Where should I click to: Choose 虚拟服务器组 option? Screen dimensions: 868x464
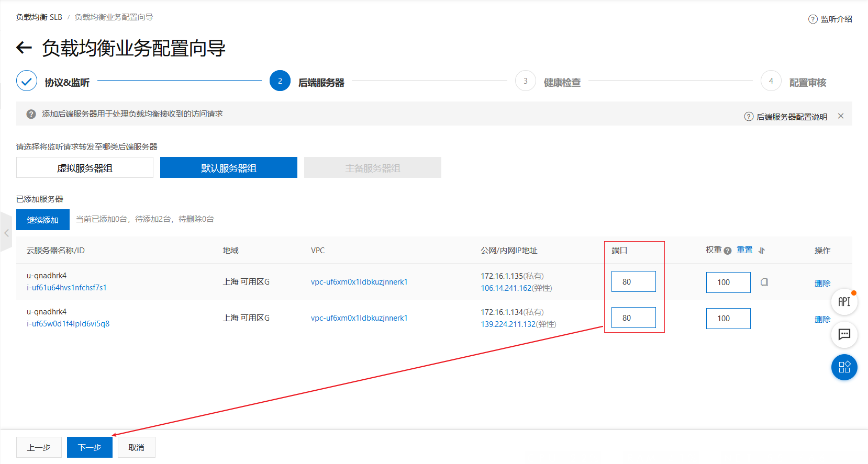[x=85, y=168]
